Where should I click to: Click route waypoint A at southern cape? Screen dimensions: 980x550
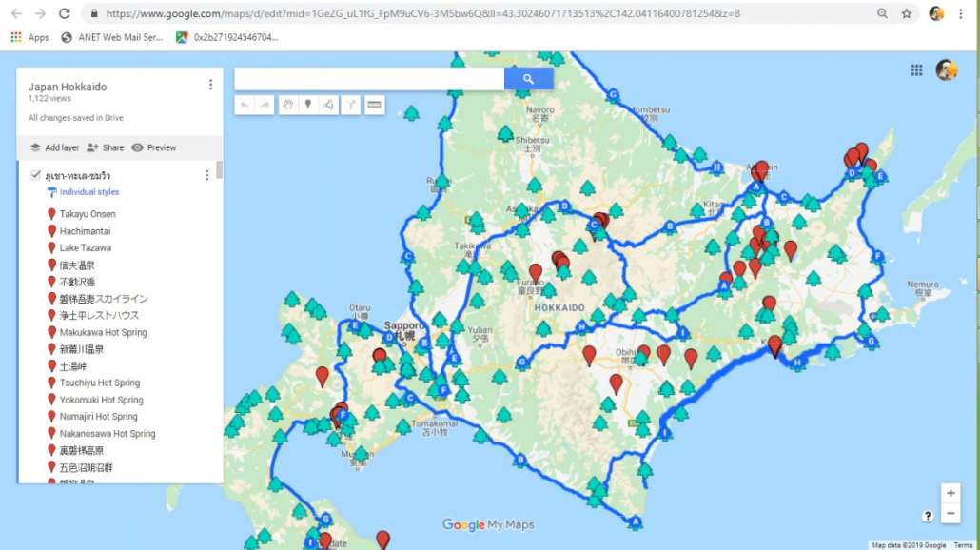[636, 521]
